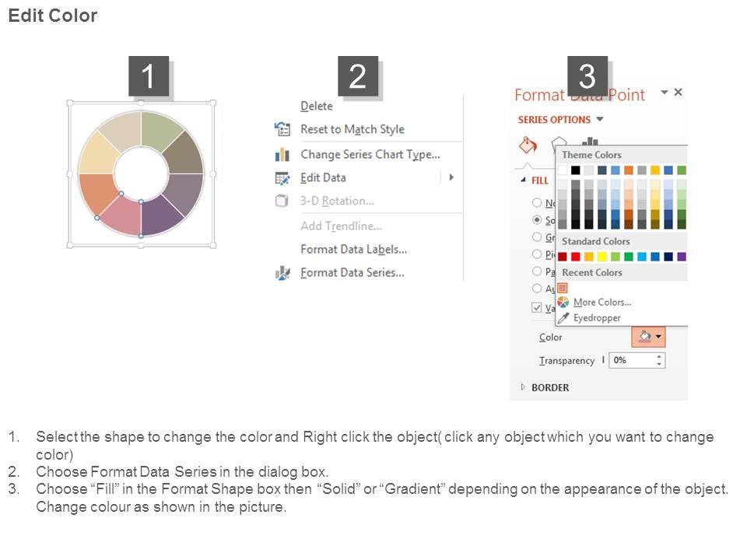Choose Delete from the context menu
Image resolution: width=747 pixels, height=560 pixels.
[x=316, y=107]
